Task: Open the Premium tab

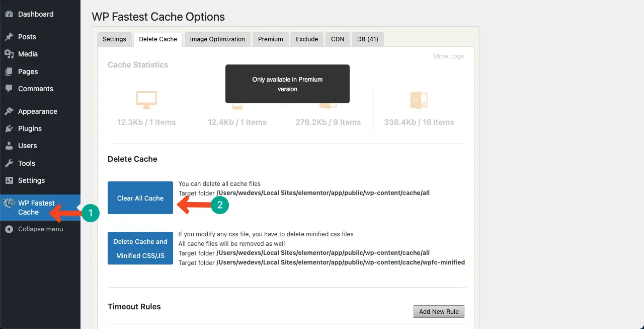Action: click(x=271, y=39)
